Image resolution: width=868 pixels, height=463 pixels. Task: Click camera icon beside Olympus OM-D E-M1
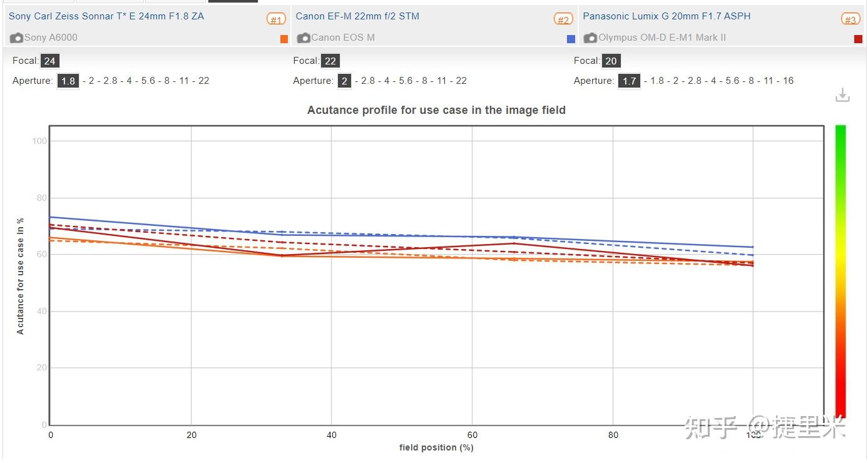point(590,38)
